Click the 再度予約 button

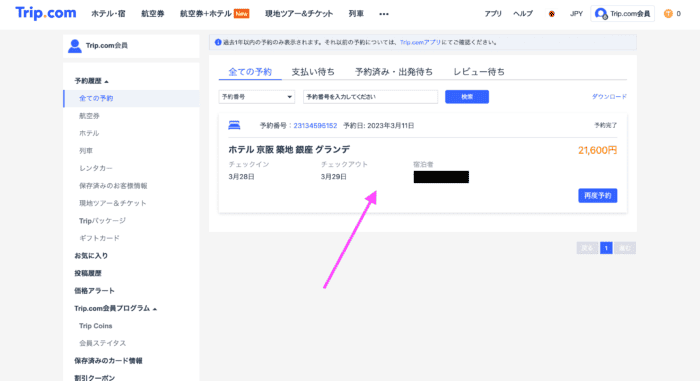tap(598, 196)
